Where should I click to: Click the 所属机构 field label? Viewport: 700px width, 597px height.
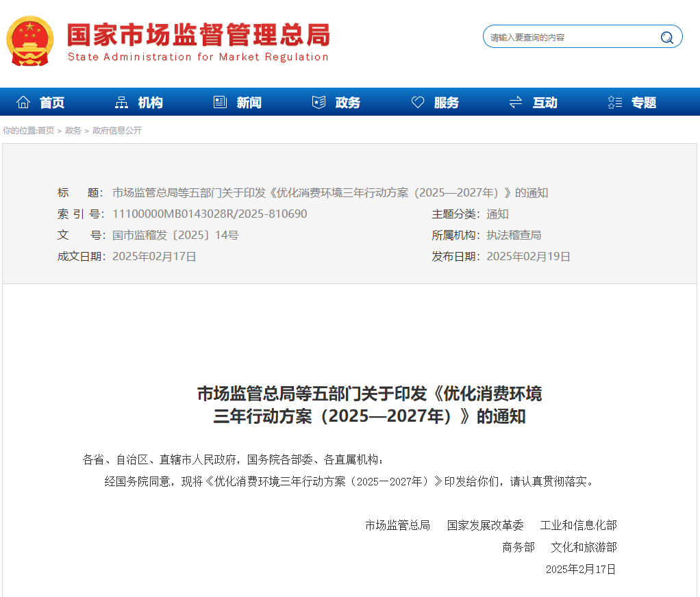click(x=455, y=235)
